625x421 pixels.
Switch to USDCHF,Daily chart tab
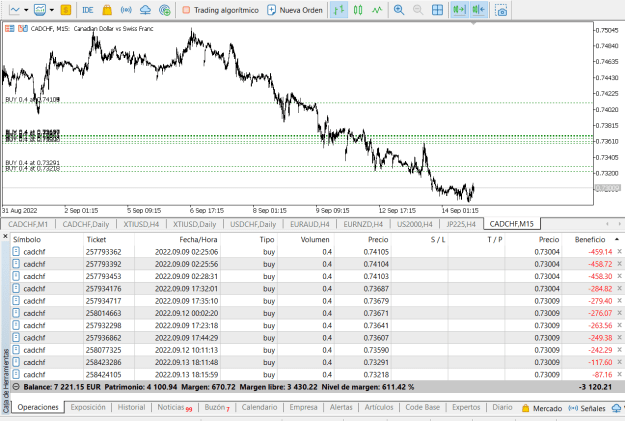click(x=253, y=224)
